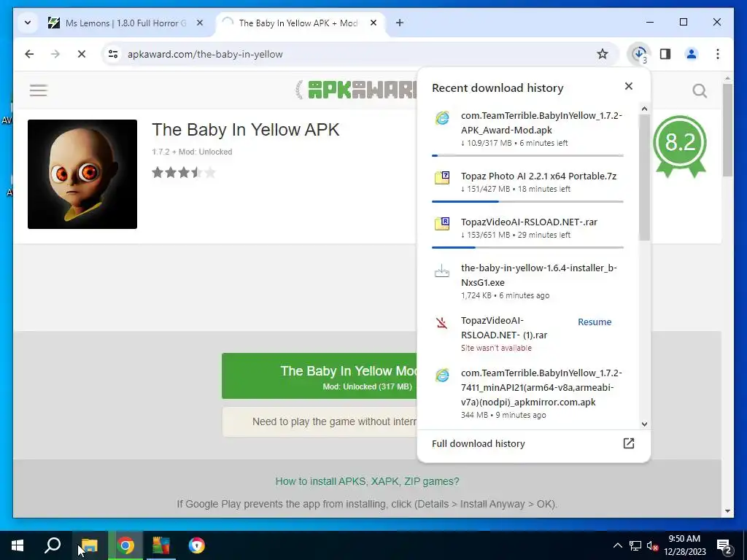This screenshot has width=747, height=560.
Task: Open the side panel
Action: pyautogui.click(x=665, y=54)
